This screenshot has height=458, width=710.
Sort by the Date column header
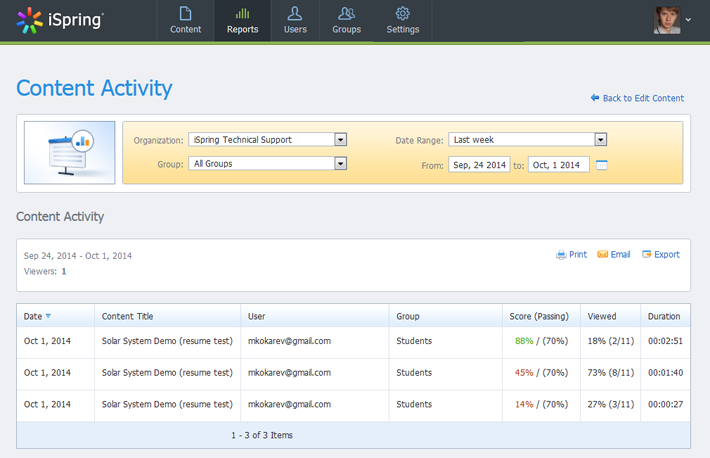point(56,316)
